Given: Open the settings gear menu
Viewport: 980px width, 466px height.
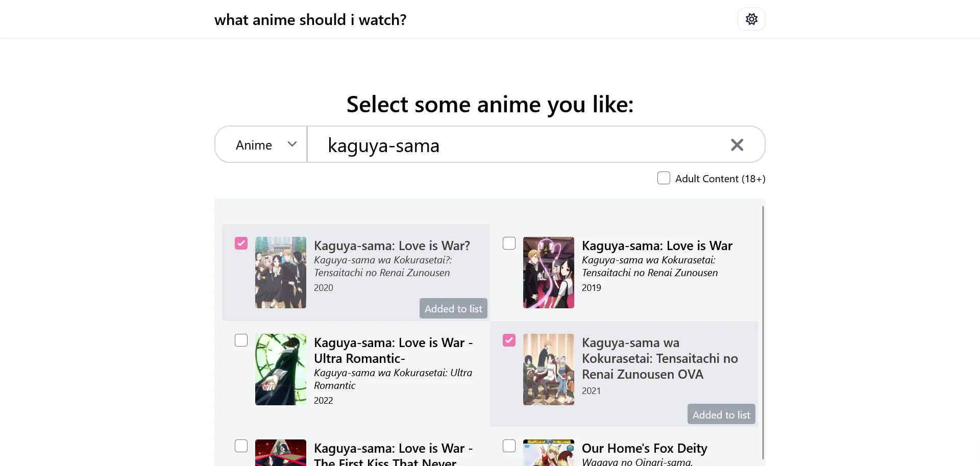Looking at the screenshot, I should click(x=751, y=19).
